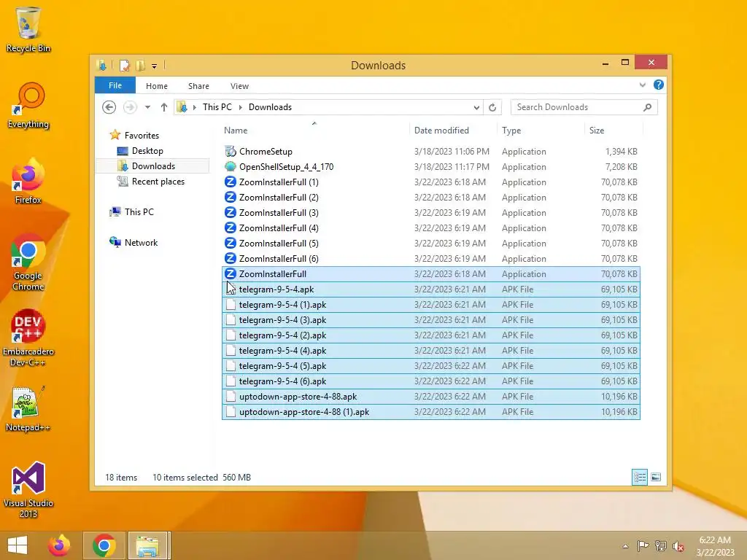Open Chrome from the taskbar
The width and height of the screenshot is (747, 560).
point(104,545)
